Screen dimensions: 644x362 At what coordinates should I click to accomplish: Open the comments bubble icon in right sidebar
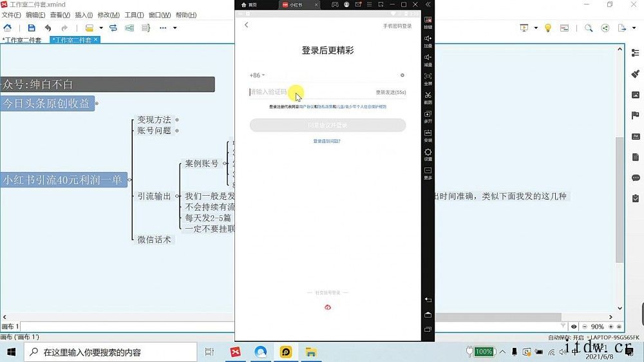click(x=636, y=178)
